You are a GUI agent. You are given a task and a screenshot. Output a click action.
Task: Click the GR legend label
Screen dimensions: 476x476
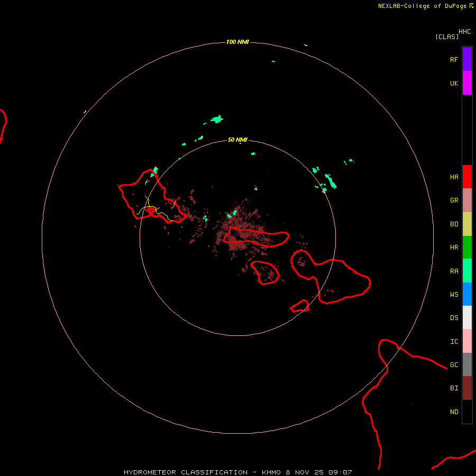454,200
